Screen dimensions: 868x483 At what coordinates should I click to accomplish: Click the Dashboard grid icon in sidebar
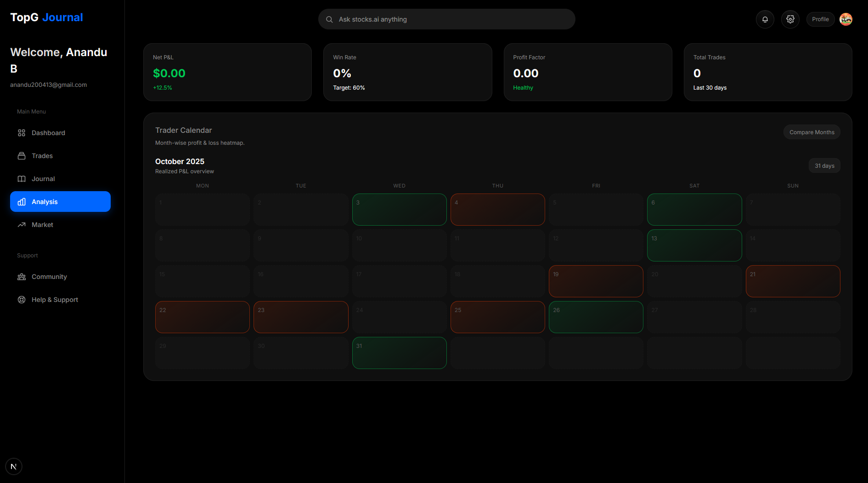(x=22, y=133)
